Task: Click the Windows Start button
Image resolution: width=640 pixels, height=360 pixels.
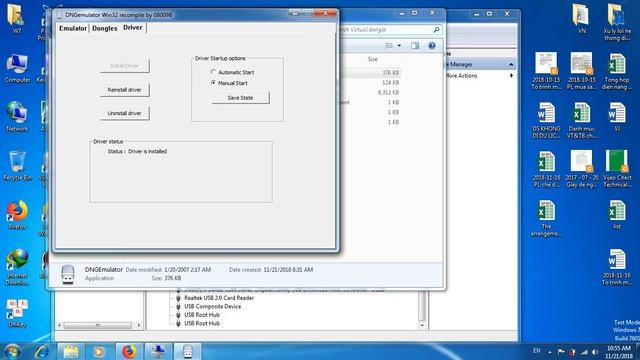Action: 12,351
